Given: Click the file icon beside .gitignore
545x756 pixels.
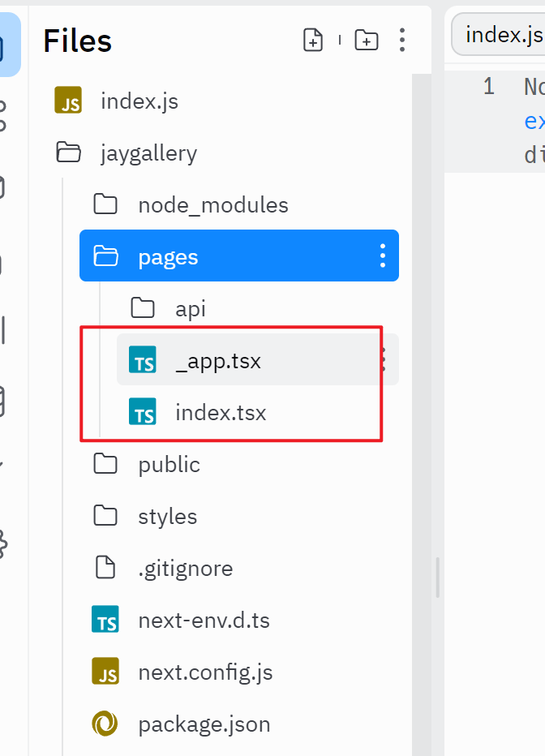Looking at the screenshot, I should click(105, 567).
